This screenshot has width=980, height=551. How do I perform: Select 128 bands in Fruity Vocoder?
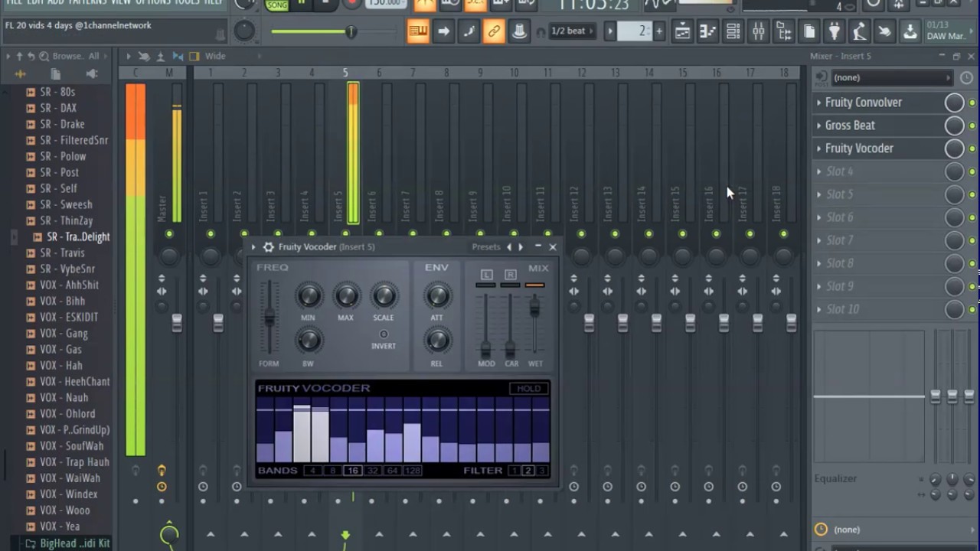(x=413, y=470)
